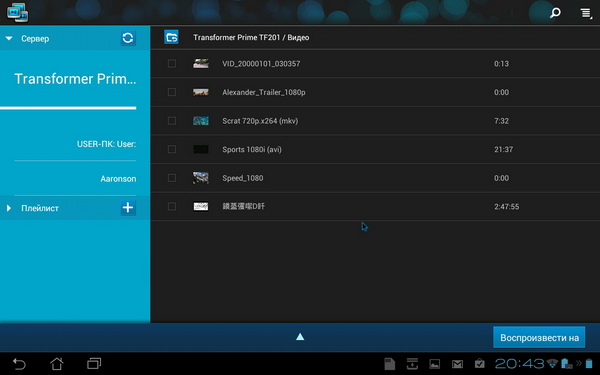Expand the bottom panel with up arrow
Screen dimensions: 600x375
[x=300, y=337]
